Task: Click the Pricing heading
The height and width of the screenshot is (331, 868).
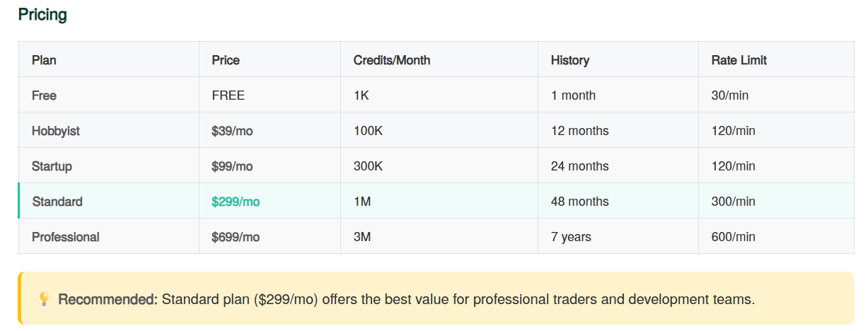Action: [42, 15]
